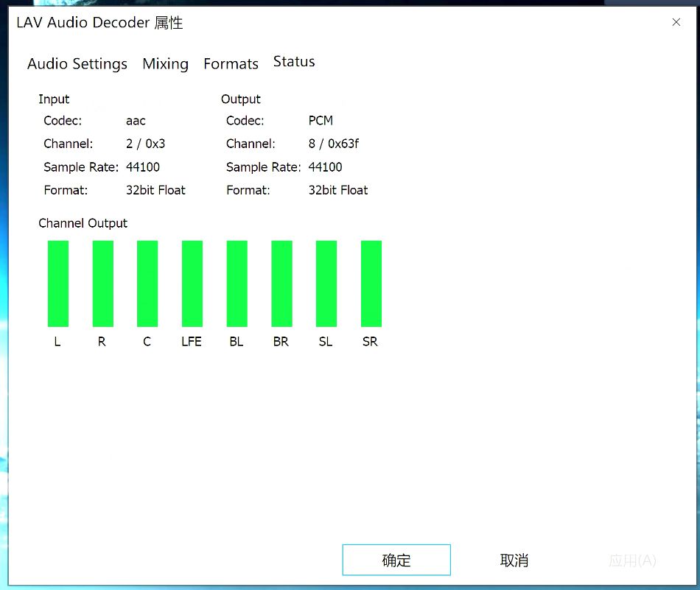Click the BL channel level meter
700x590 pixels.
pyautogui.click(x=237, y=284)
